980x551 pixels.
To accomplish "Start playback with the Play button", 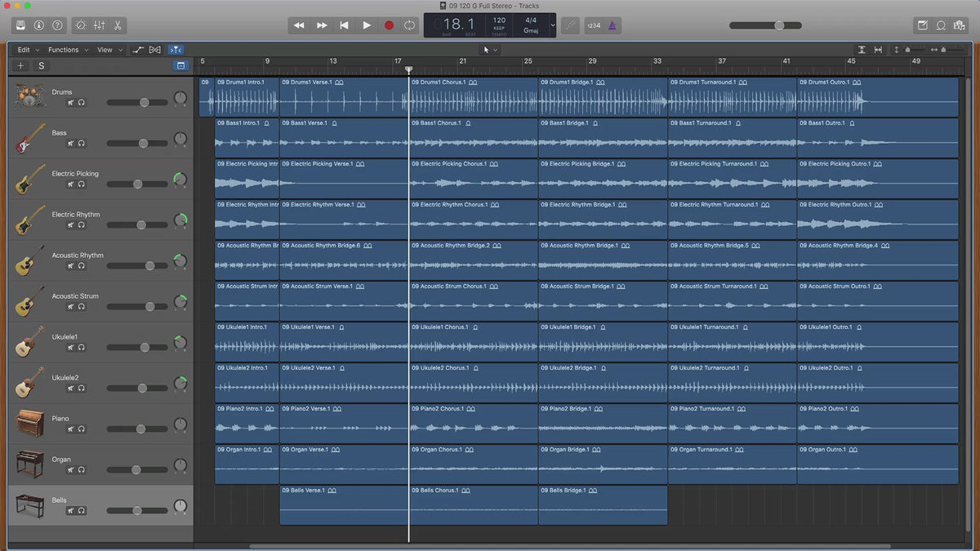I will 367,25.
